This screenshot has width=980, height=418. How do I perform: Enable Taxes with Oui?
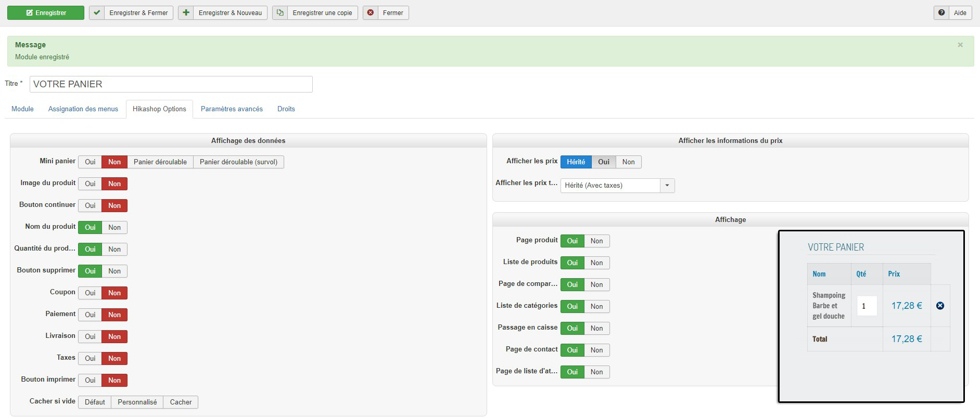pos(90,359)
